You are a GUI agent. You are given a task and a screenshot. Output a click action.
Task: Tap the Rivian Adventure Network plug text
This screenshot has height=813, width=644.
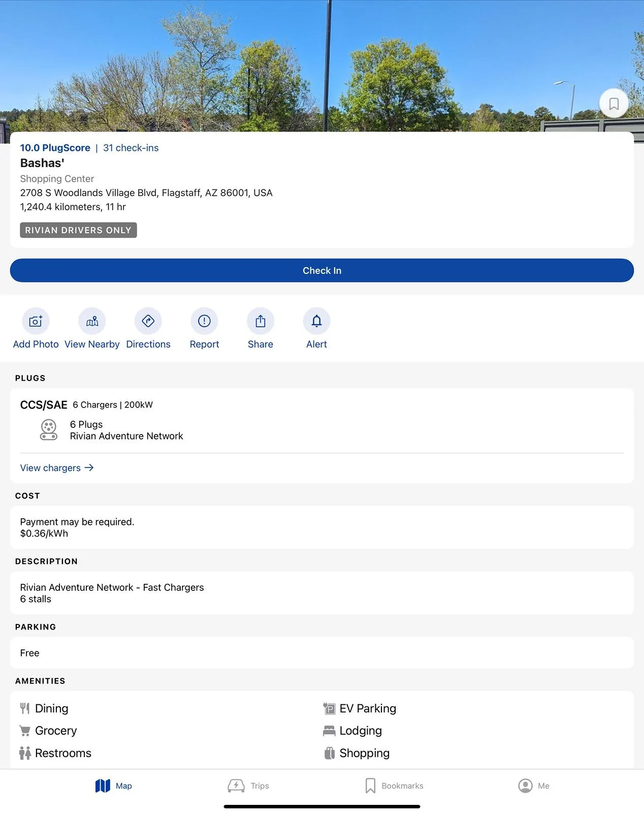126,436
